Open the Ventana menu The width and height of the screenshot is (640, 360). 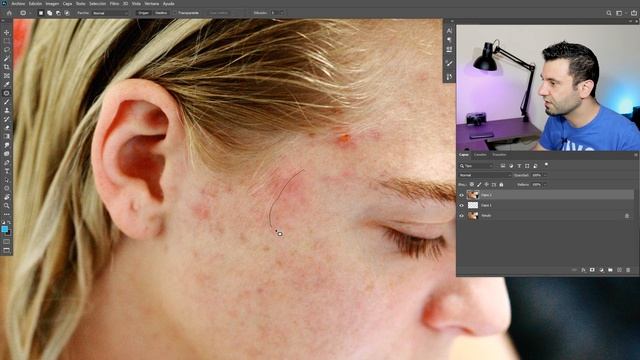pyautogui.click(x=151, y=4)
